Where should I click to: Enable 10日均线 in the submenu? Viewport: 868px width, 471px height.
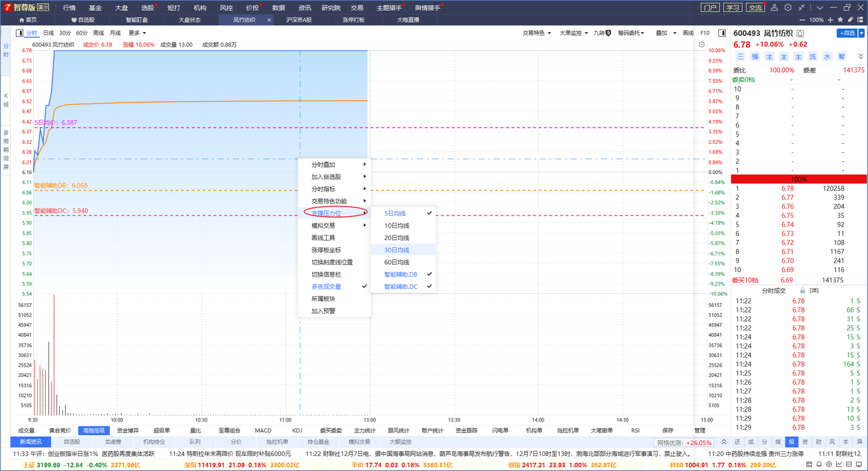coord(403,226)
